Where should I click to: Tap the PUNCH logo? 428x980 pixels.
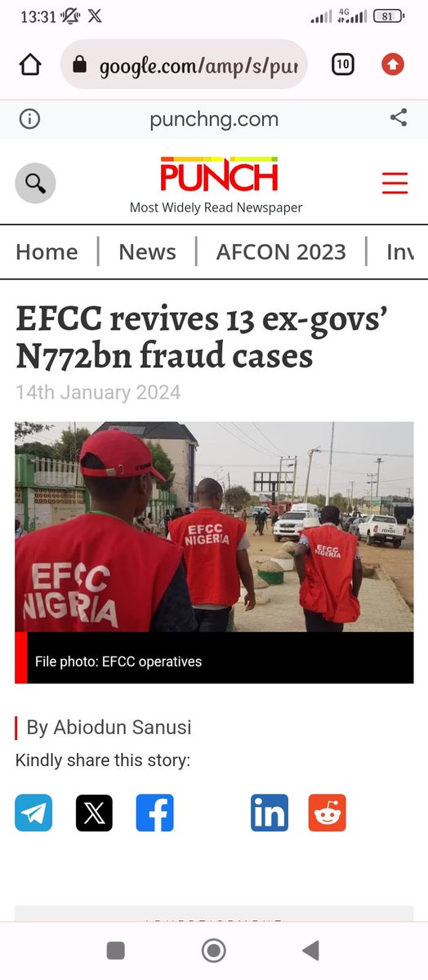coord(219,174)
